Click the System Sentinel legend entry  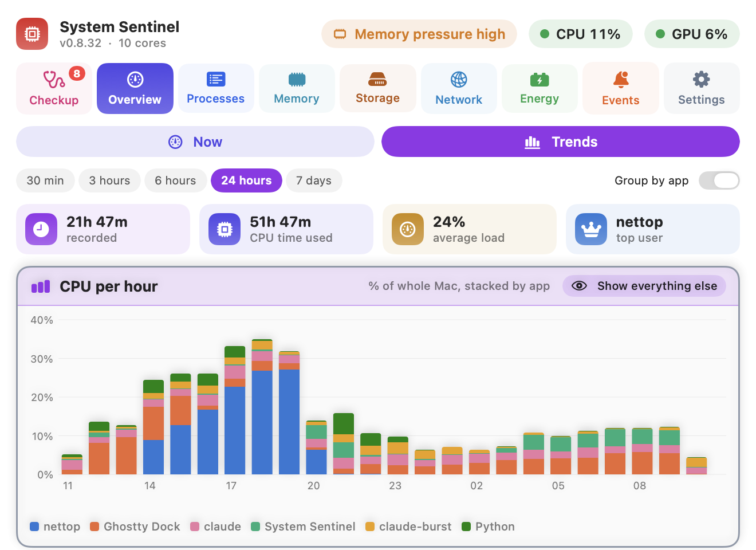[303, 527]
